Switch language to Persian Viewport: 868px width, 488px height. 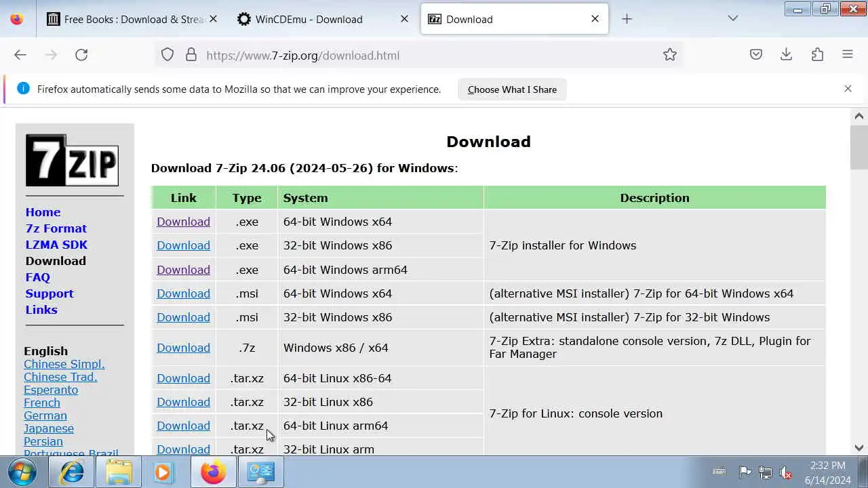coord(43,441)
